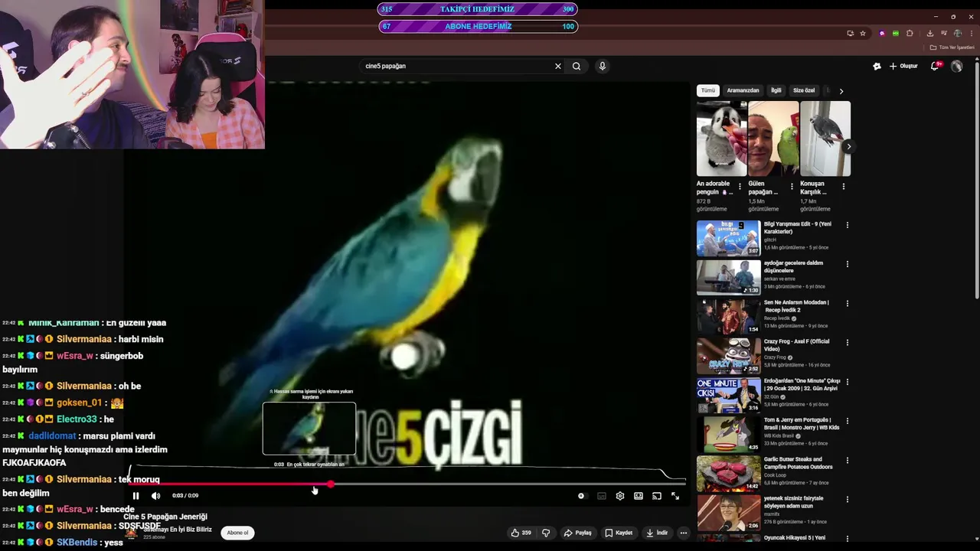Open An adorable penguin short
The image size is (980, 551).
[x=721, y=139]
